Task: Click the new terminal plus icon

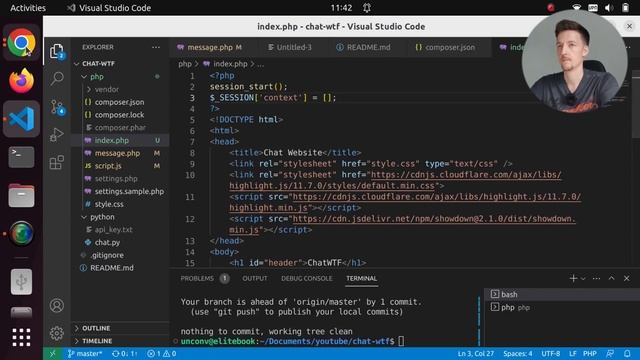Action: pyautogui.click(x=573, y=278)
